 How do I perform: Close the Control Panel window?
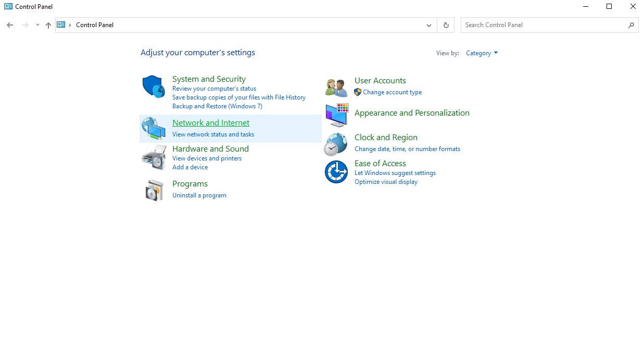click(633, 7)
